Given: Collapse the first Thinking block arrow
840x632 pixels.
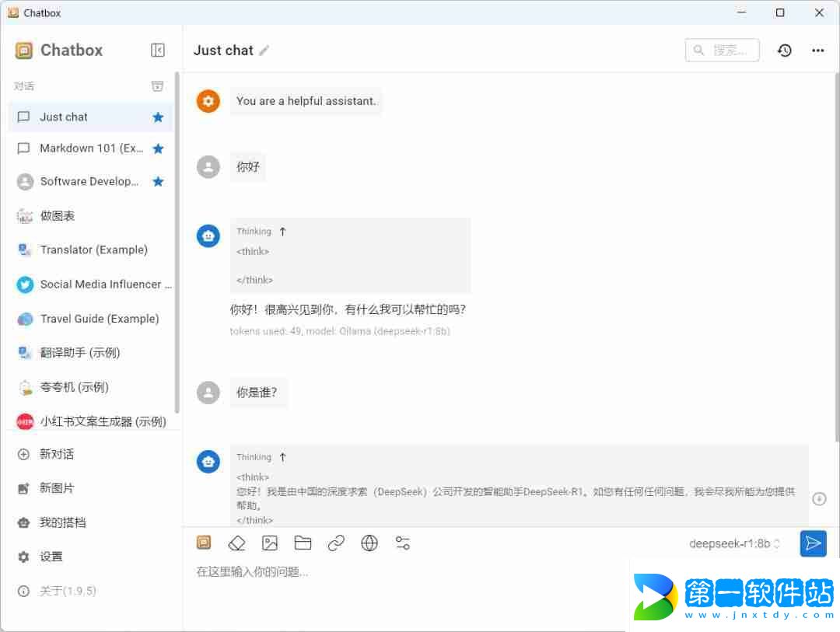Looking at the screenshot, I should point(283,232).
